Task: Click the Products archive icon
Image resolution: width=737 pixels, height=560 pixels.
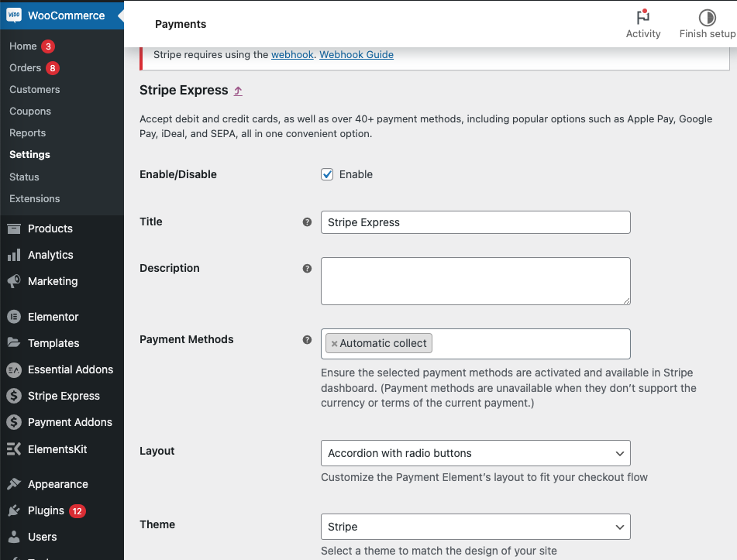Action: point(14,228)
